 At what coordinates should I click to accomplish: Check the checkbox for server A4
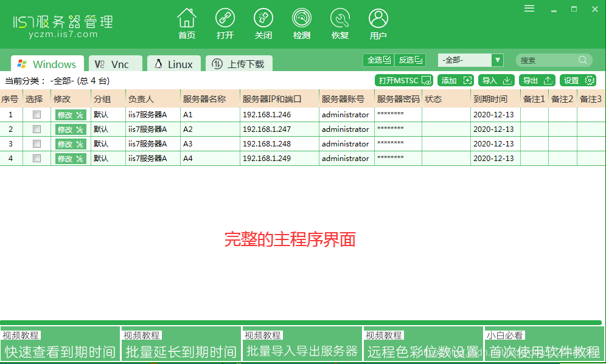point(37,158)
